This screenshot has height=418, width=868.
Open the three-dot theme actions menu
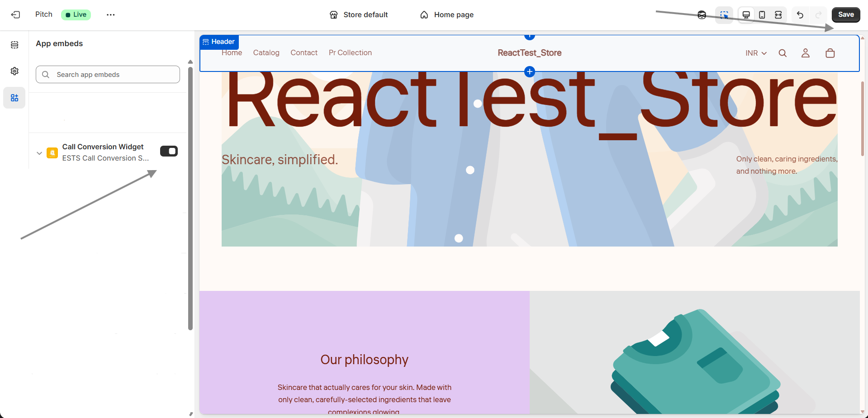point(111,14)
